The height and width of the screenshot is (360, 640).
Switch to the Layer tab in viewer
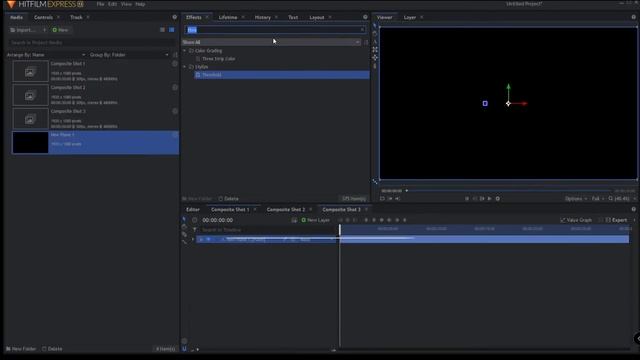pos(409,17)
